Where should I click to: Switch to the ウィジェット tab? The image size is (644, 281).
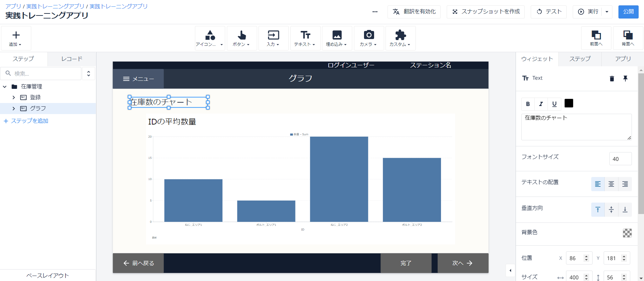[x=537, y=59]
